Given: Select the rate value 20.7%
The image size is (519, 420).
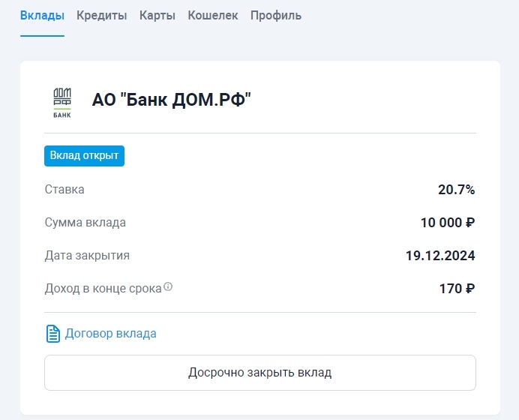Looking at the screenshot, I should [x=457, y=190].
